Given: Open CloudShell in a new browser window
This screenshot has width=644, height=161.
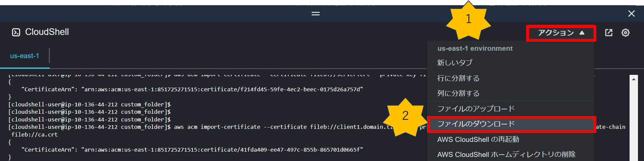Looking at the screenshot, I should [x=609, y=32].
